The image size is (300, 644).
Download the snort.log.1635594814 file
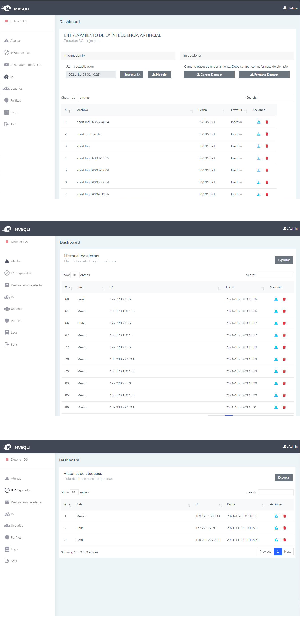tap(259, 122)
